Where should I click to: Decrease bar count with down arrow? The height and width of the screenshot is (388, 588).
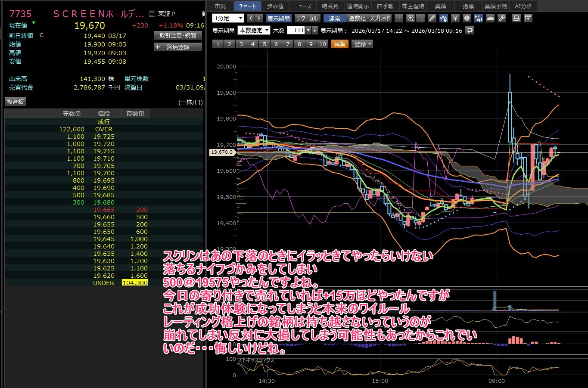point(308,30)
